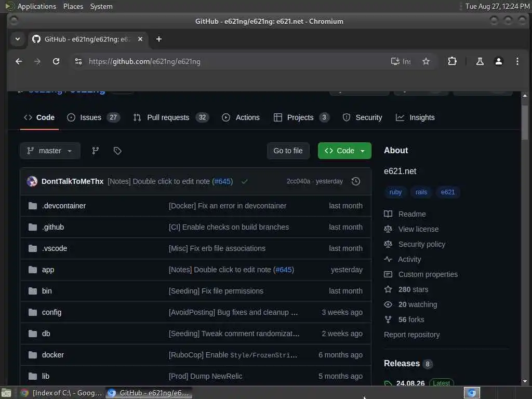Close the GitHub e621ng tab

[140, 39]
